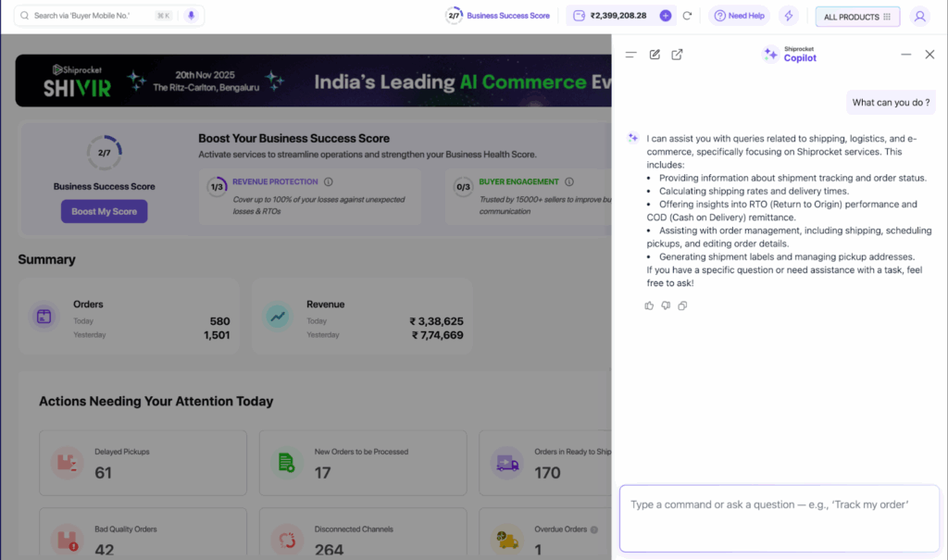Open the ALL PRODUCTS dropdown
This screenshot has width=948, height=560.
pyautogui.click(x=856, y=17)
